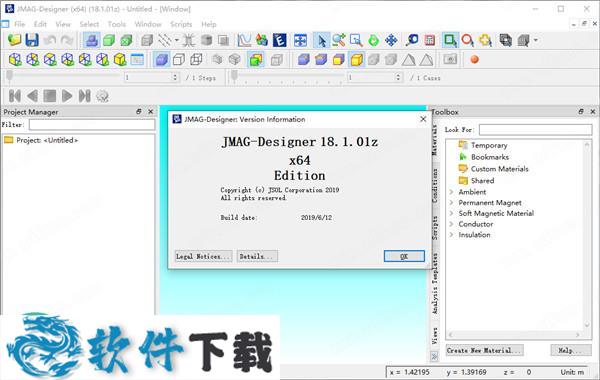Click the Project Manager Filter field
The width and height of the screenshot is (600, 380).
click(x=92, y=125)
